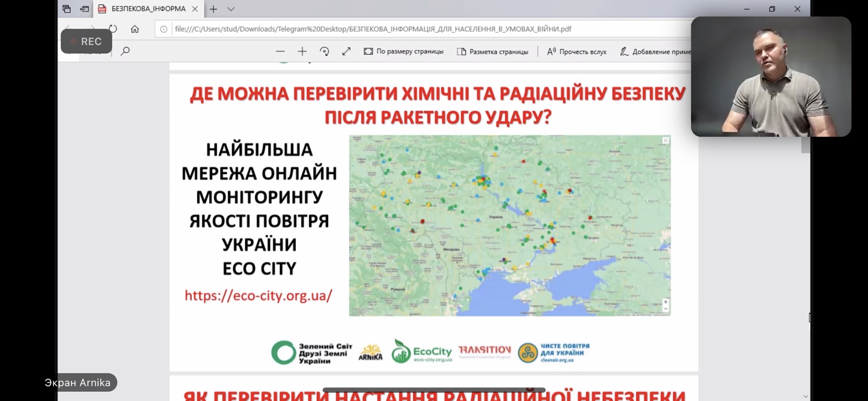Zoom in the PDF with plus icon
The image size is (868, 401).
click(x=302, y=51)
